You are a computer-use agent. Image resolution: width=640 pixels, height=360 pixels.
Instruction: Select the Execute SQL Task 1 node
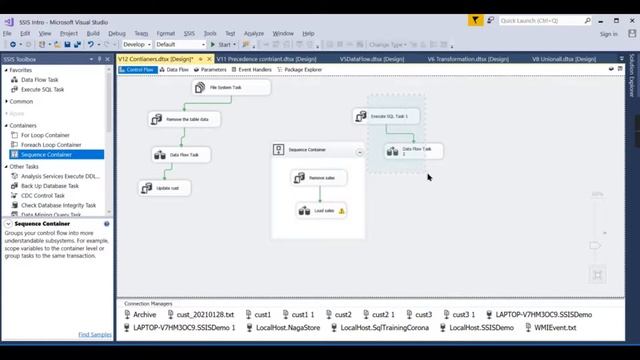point(386,116)
